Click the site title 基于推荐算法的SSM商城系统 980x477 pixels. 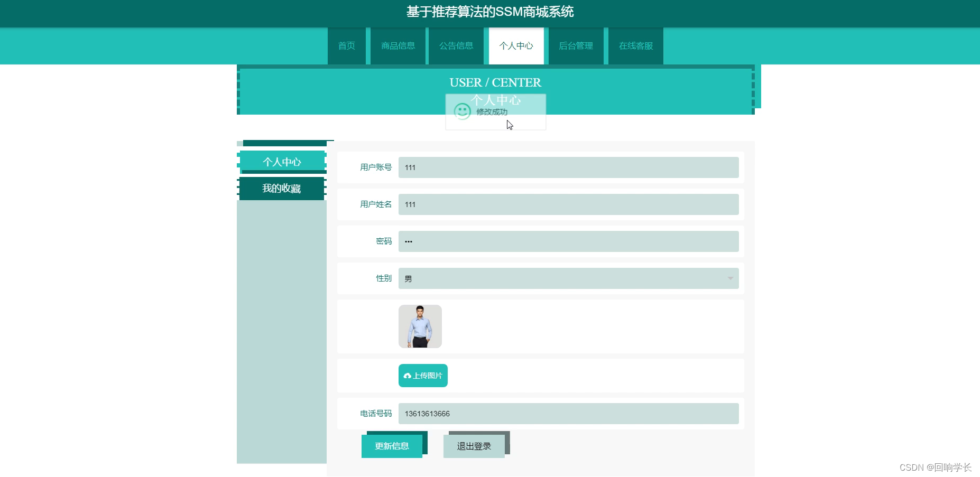(489, 12)
